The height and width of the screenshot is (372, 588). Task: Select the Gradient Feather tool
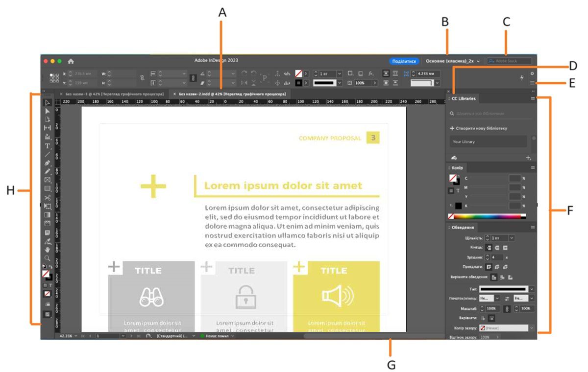[x=48, y=223]
